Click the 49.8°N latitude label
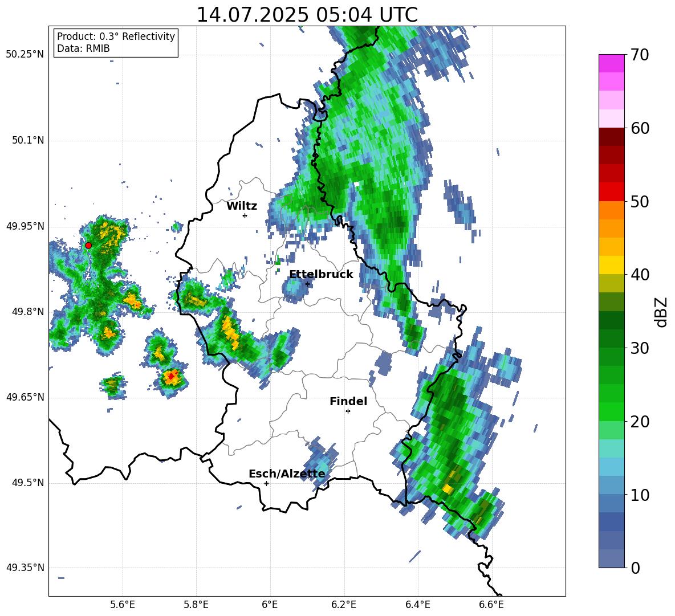The image size is (675, 616). click(x=28, y=312)
